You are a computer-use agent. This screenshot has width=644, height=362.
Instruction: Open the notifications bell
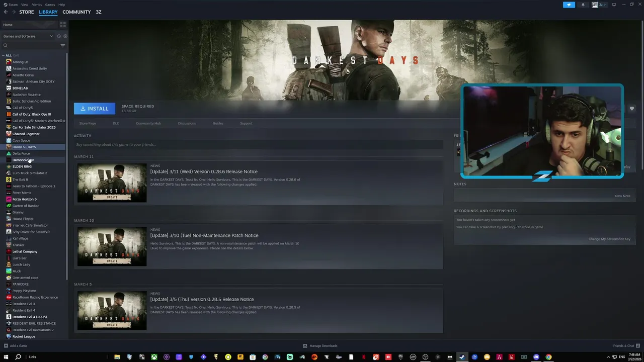click(583, 5)
